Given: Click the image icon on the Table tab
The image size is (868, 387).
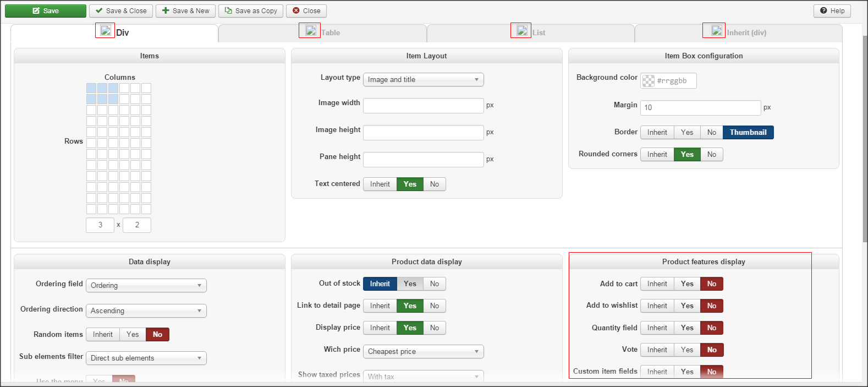Looking at the screenshot, I should click(x=311, y=30).
